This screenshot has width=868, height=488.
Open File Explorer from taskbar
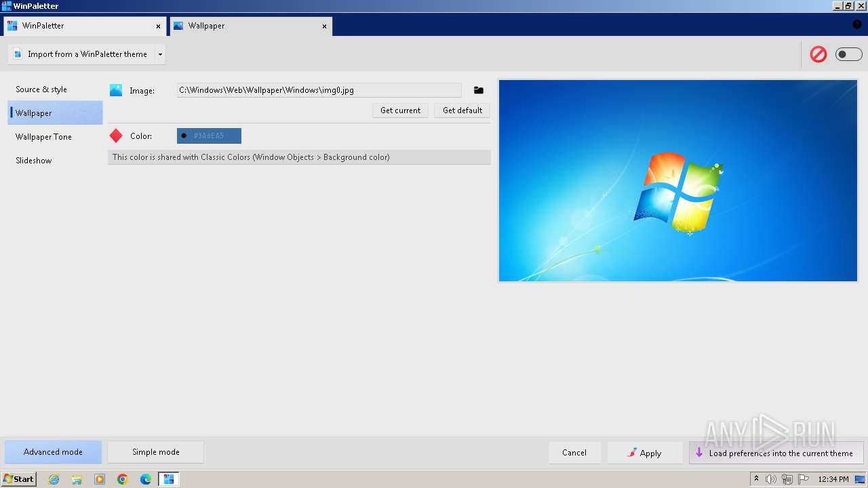click(x=77, y=479)
